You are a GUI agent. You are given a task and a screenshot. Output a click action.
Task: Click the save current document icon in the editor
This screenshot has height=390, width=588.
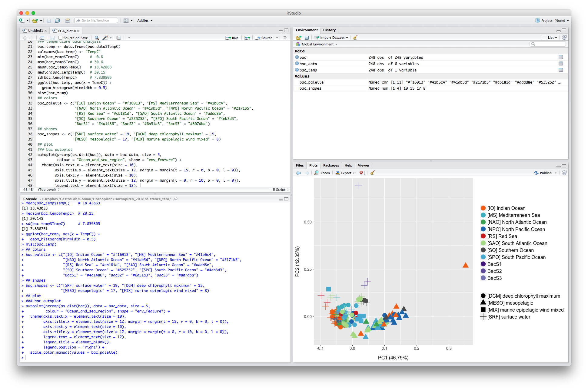(x=52, y=38)
